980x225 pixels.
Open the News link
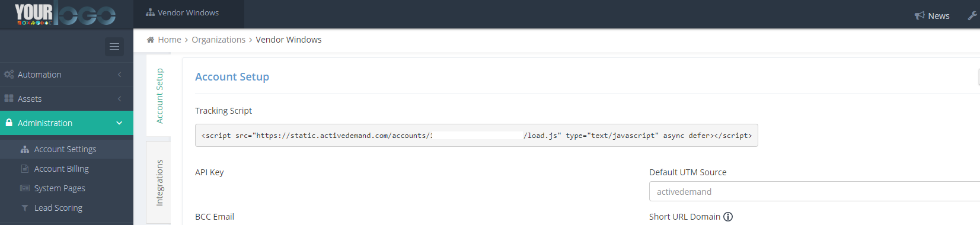938,16
